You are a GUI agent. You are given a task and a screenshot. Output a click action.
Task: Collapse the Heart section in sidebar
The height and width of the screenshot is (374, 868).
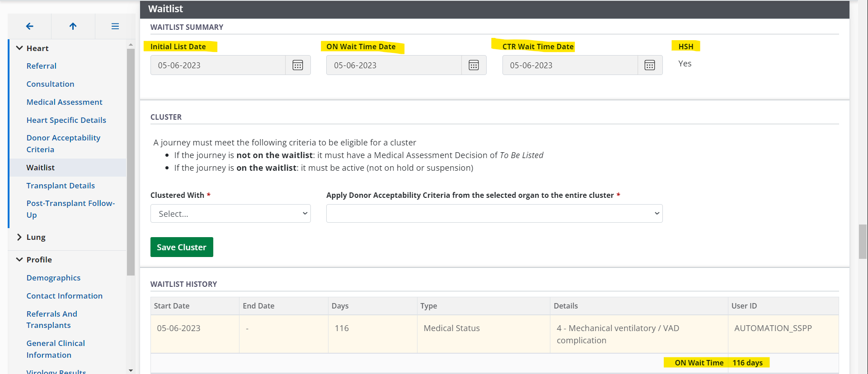coord(19,48)
